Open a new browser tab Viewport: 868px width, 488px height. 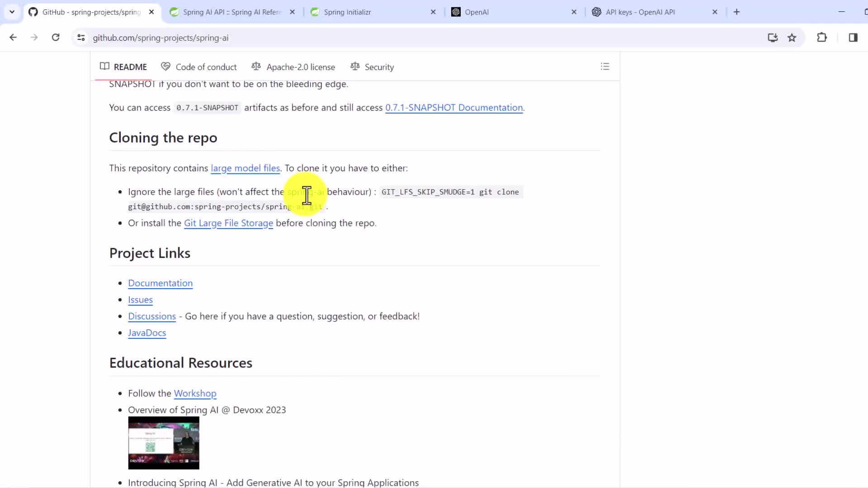click(737, 12)
